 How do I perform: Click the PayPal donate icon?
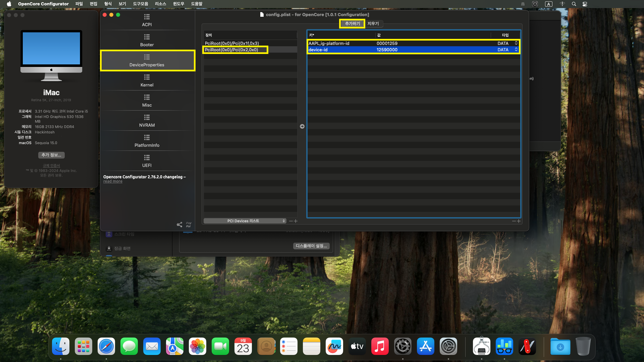[x=189, y=225]
